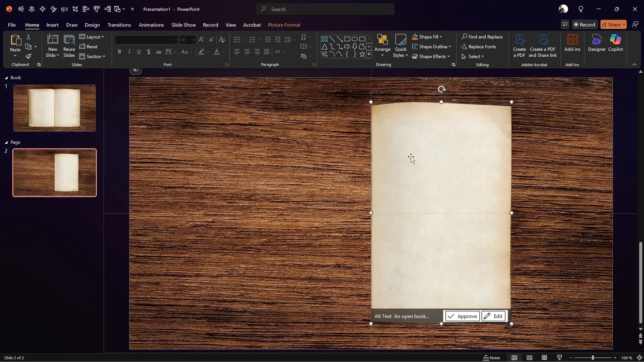Screen dimensions: 644x362
Task: Open the font size dropdown
Action: pos(194,40)
